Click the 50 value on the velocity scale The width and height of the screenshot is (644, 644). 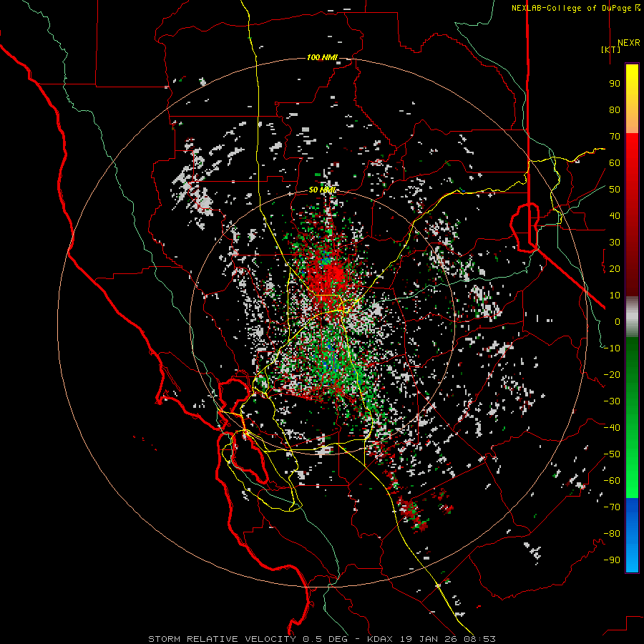pos(615,190)
